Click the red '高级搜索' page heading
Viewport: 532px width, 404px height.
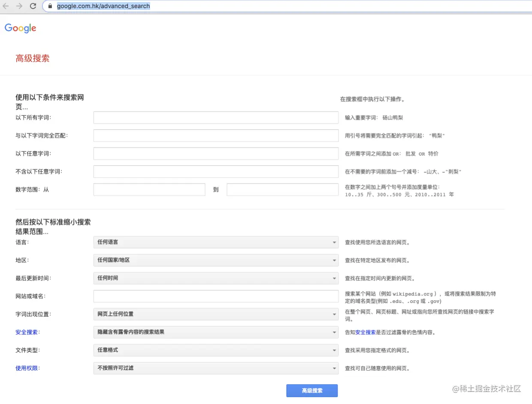tap(33, 58)
